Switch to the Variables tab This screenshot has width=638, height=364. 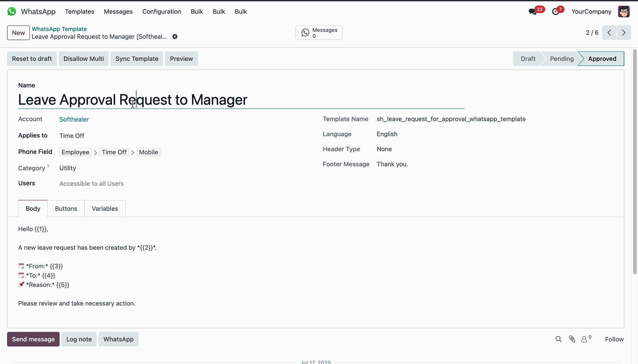click(105, 209)
